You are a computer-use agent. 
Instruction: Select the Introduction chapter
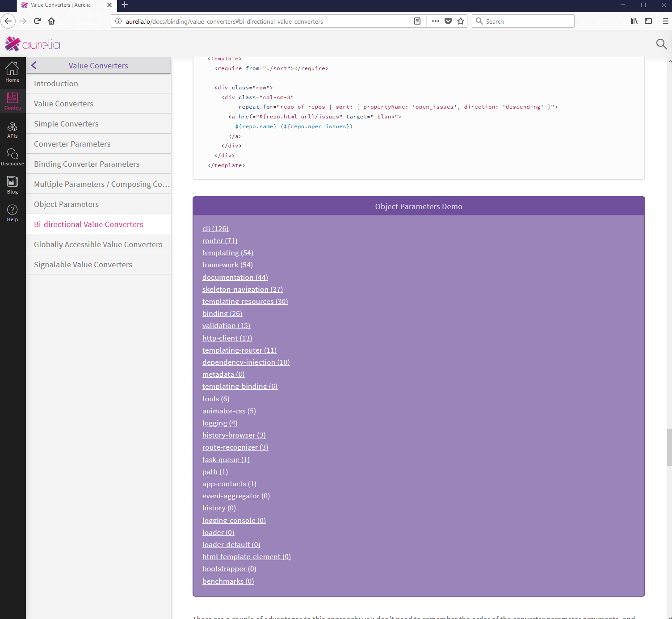point(98,84)
